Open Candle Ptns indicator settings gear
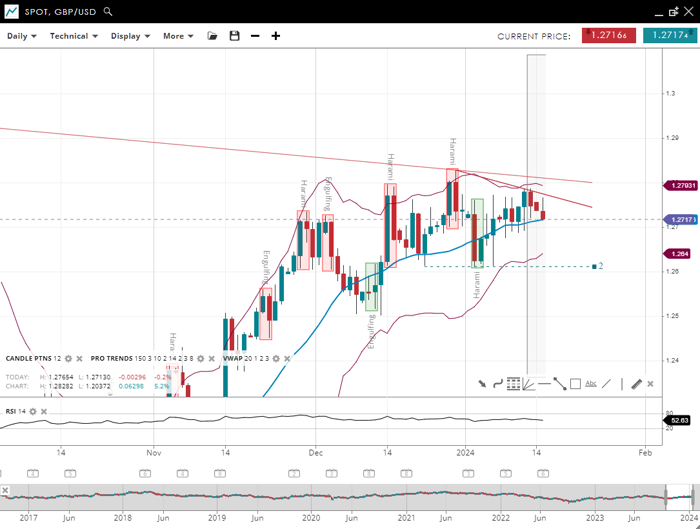Image resolution: width=700 pixels, height=529 pixels. tap(69, 358)
